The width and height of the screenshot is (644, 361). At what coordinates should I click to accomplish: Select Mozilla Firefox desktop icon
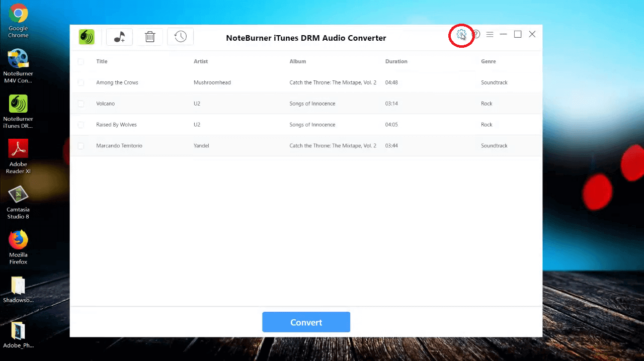[18, 247]
